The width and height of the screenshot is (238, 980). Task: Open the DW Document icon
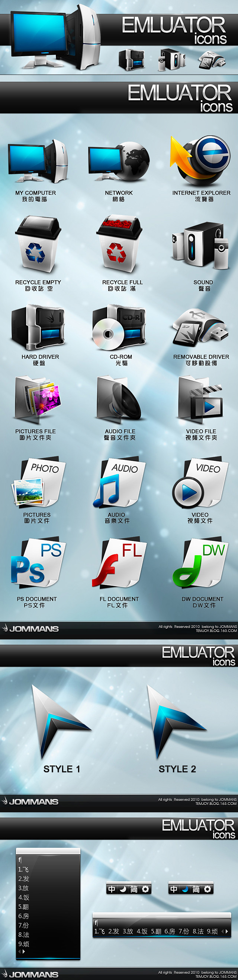[200, 563]
